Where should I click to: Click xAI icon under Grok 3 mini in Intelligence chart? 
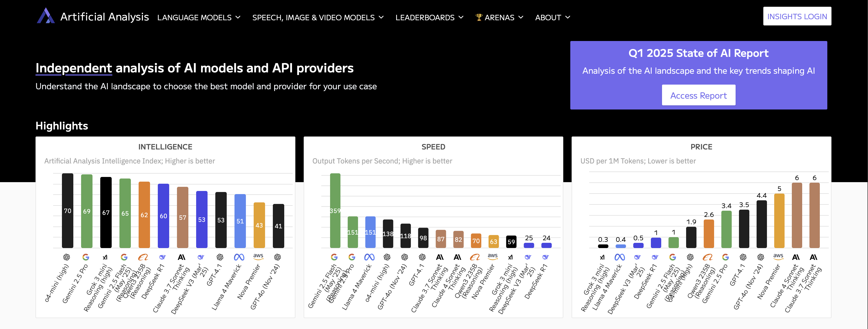point(105,257)
